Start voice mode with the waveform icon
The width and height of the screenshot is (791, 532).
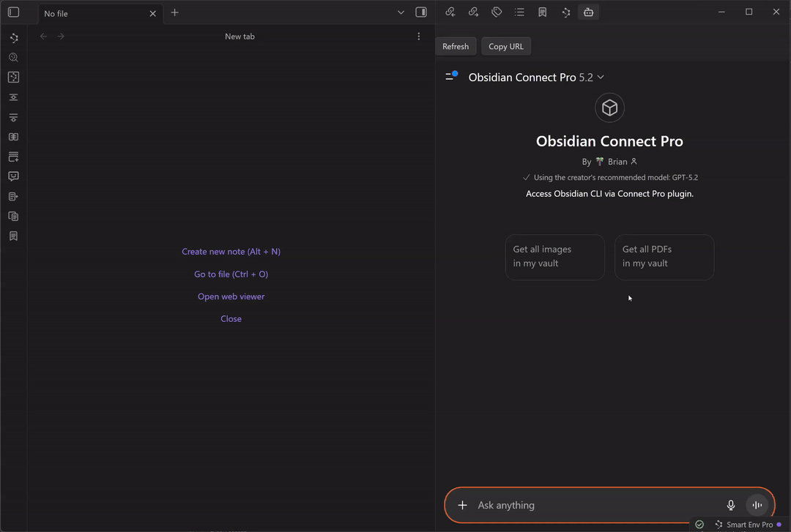(x=757, y=505)
